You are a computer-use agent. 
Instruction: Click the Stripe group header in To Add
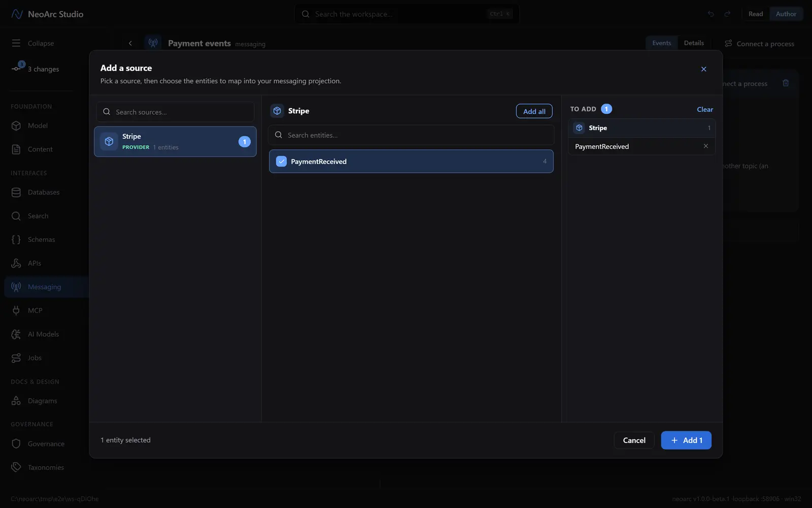pyautogui.click(x=641, y=128)
